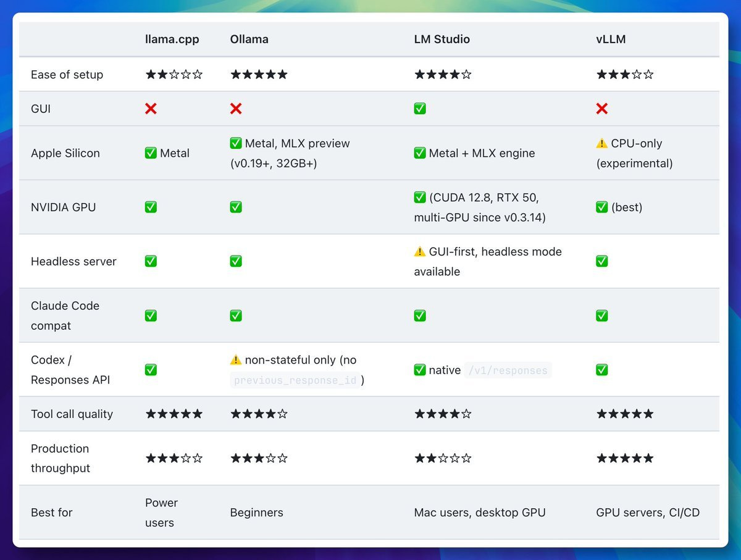Click the 'Mac users, desktop GPU' cell
This screenshot has height=560, width=741.
coord(480,512)
